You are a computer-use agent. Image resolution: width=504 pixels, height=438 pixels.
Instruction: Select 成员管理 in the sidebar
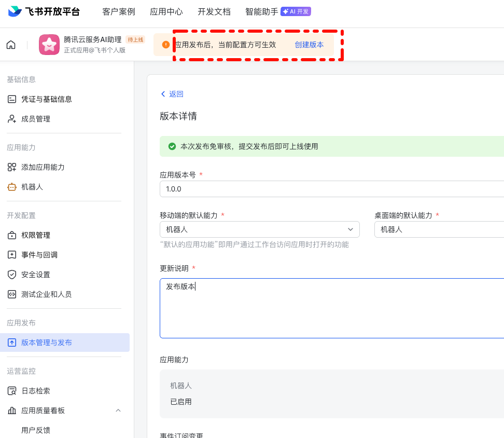(36, 118)
